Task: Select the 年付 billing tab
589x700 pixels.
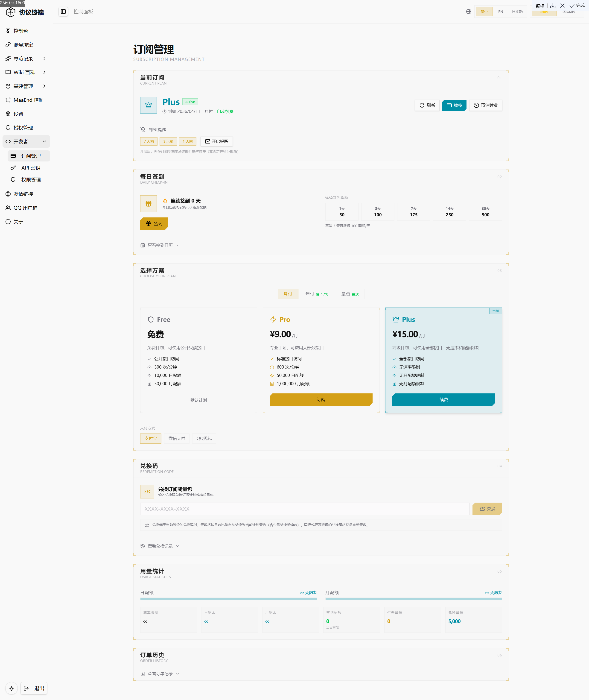Action: coord(317,294)
